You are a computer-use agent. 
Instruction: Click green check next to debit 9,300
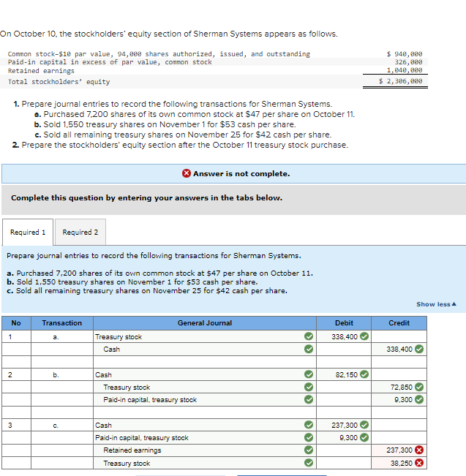click(364, 437)
